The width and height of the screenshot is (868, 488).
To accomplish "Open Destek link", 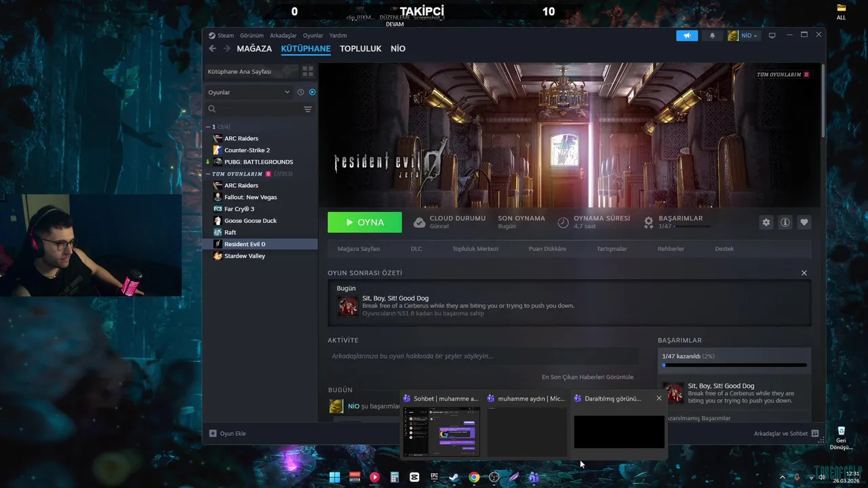I will 724,249.
